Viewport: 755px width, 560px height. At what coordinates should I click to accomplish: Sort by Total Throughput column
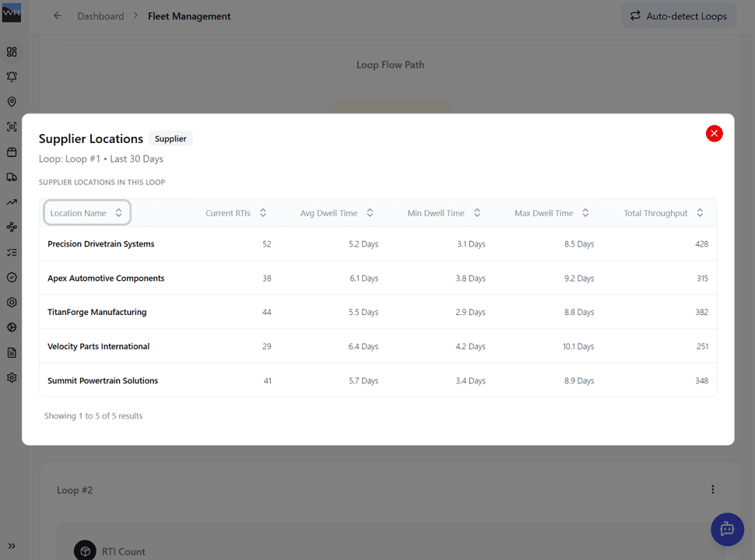click(x=663, y=213)
